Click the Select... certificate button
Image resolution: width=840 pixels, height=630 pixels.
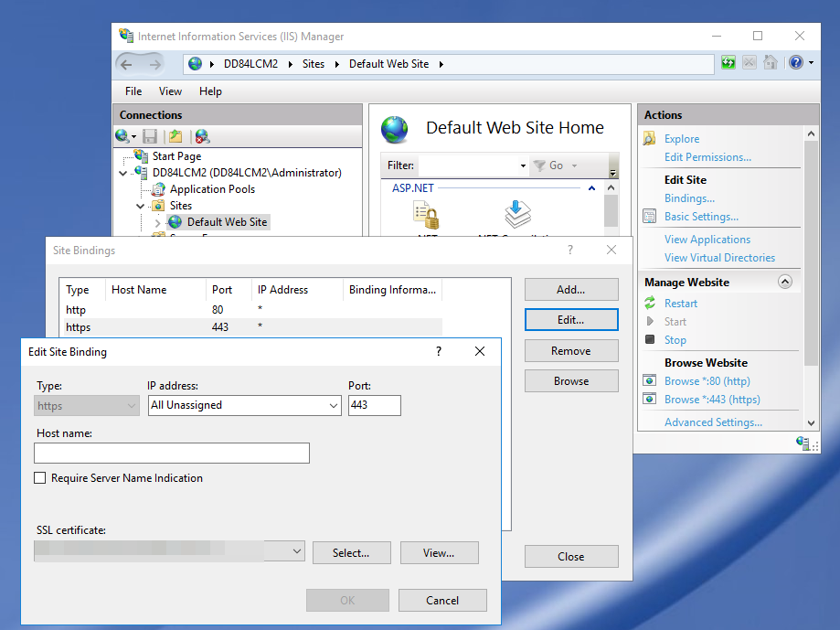point(351,553)
